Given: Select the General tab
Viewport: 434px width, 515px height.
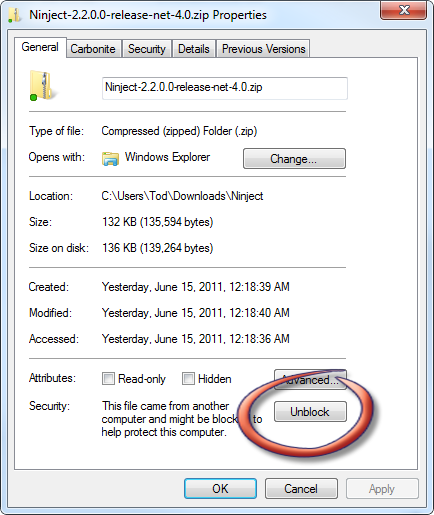Looking at the screenshot, I should [x=40, y=47].
